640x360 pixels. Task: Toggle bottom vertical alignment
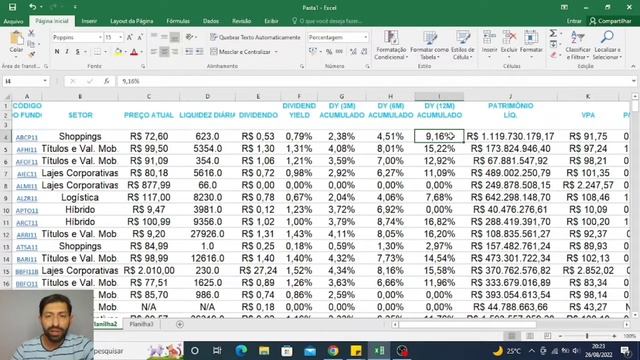tap(175, 38)
